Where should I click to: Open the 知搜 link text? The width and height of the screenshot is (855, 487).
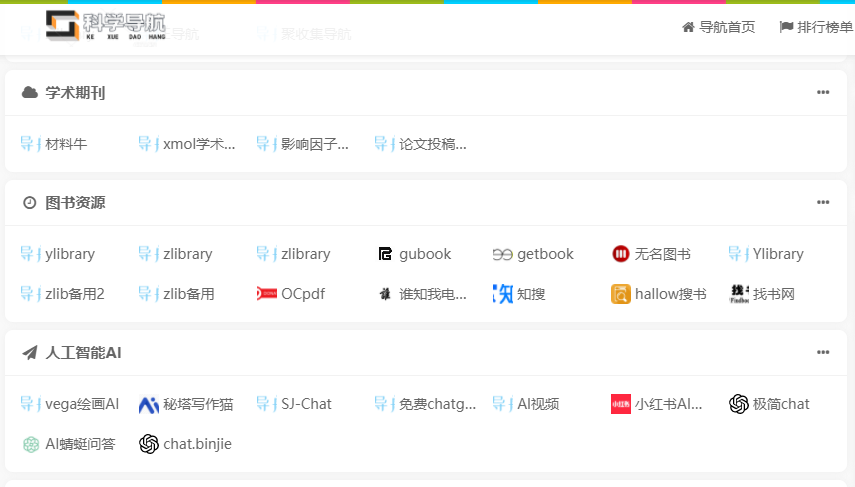pyautogui.click(x=531, y=294)
